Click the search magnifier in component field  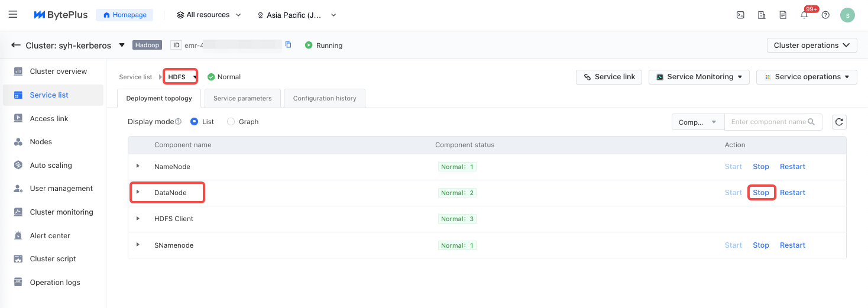point(811,122)
